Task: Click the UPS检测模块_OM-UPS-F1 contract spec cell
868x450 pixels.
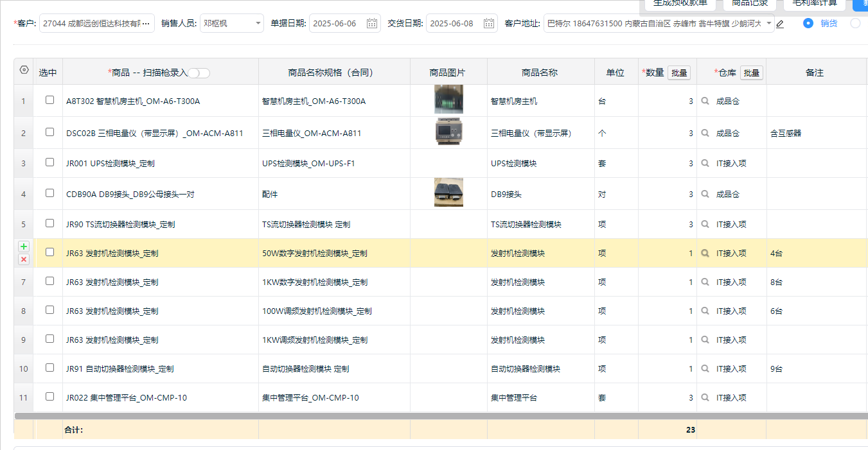Action: tap(334, 164)
